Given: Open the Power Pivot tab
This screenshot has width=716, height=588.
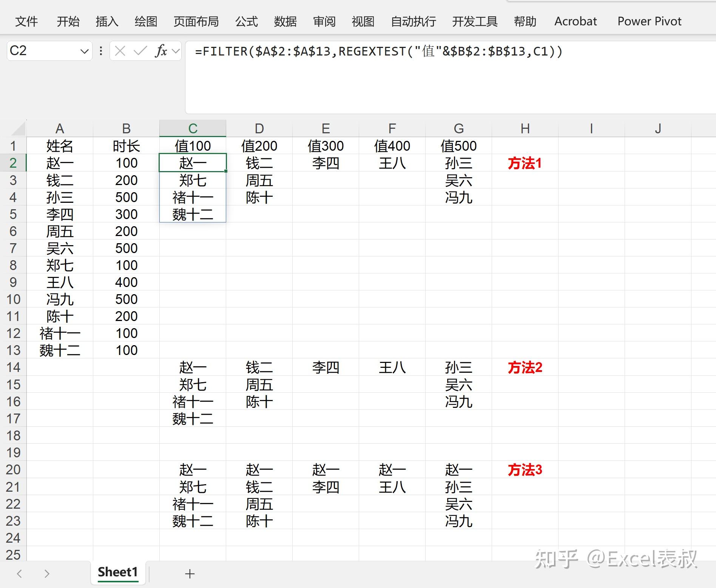Looking at the screenshot, I should pos(650,22).
